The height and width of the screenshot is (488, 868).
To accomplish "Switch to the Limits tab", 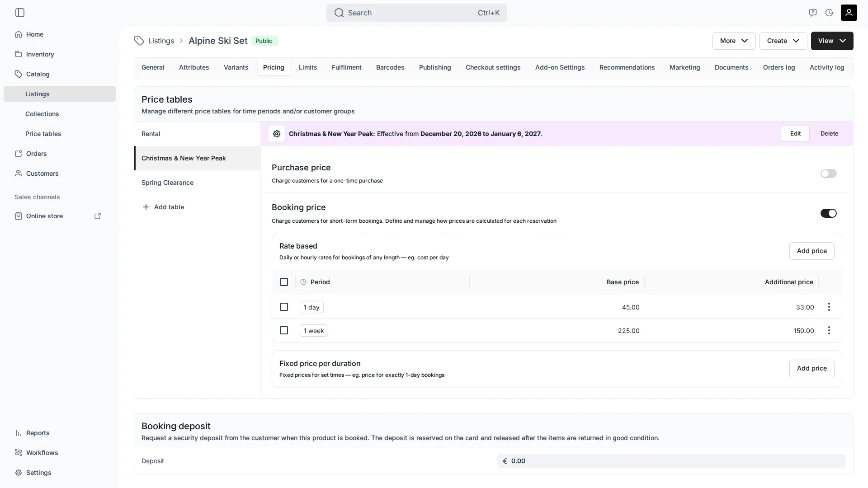I will tap(308, 67).
